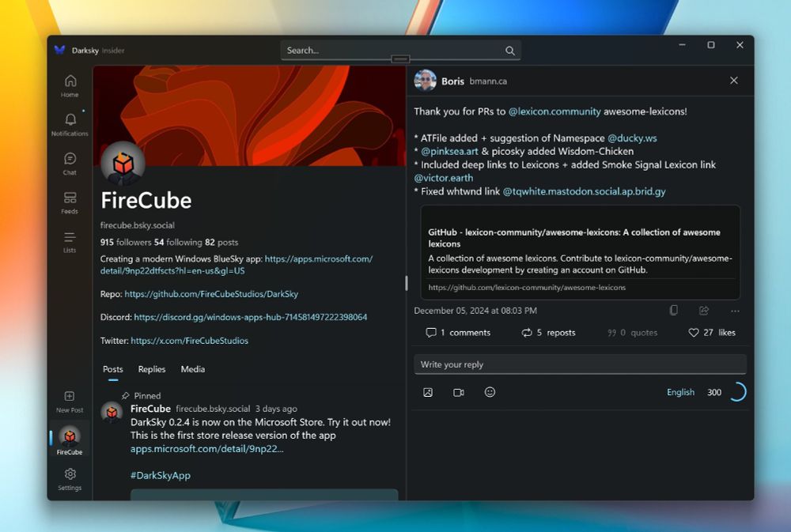Attach a video to the reply

coord(459,392)
